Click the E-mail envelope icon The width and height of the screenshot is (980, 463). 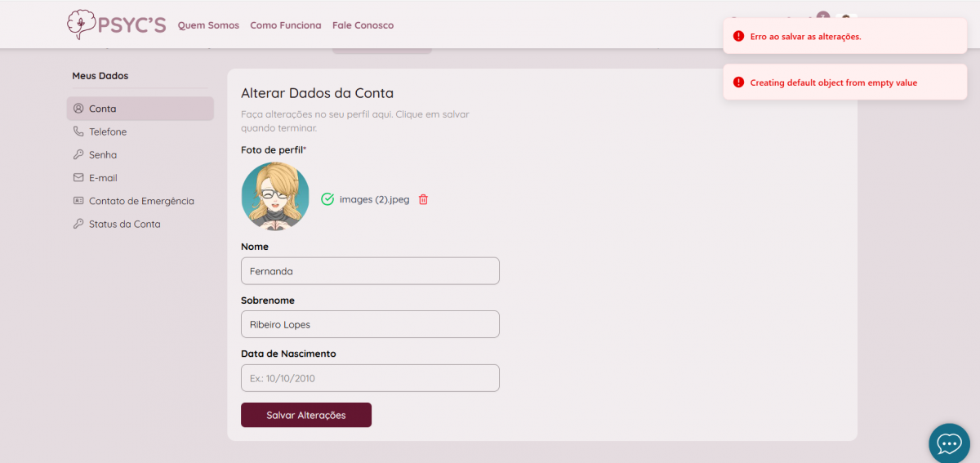(x=78, y=177)
